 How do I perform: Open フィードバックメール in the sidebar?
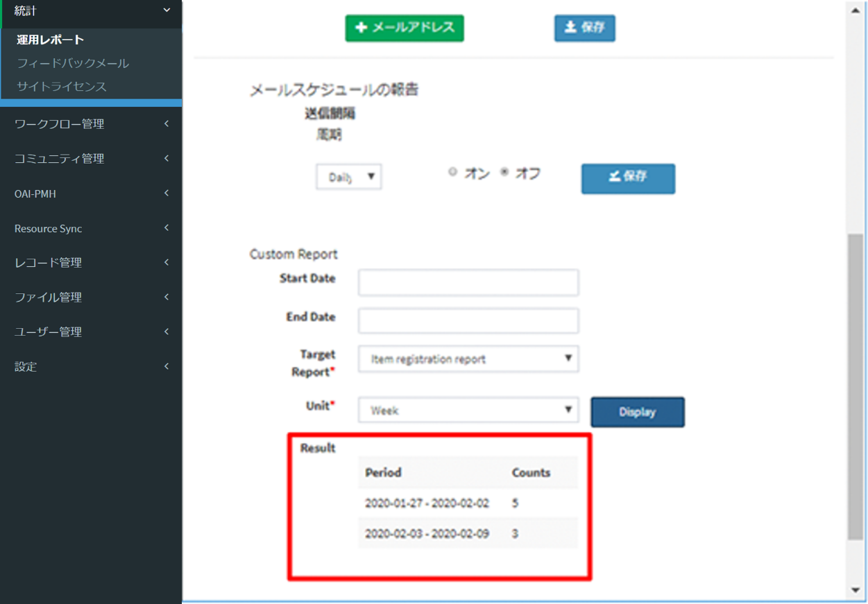pos(73,63)
